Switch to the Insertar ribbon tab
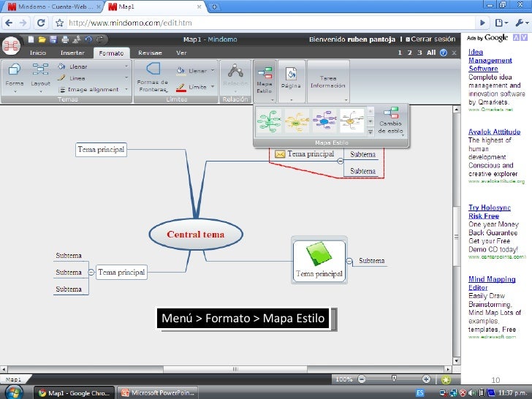532x399 pixels. pos(72,53)
